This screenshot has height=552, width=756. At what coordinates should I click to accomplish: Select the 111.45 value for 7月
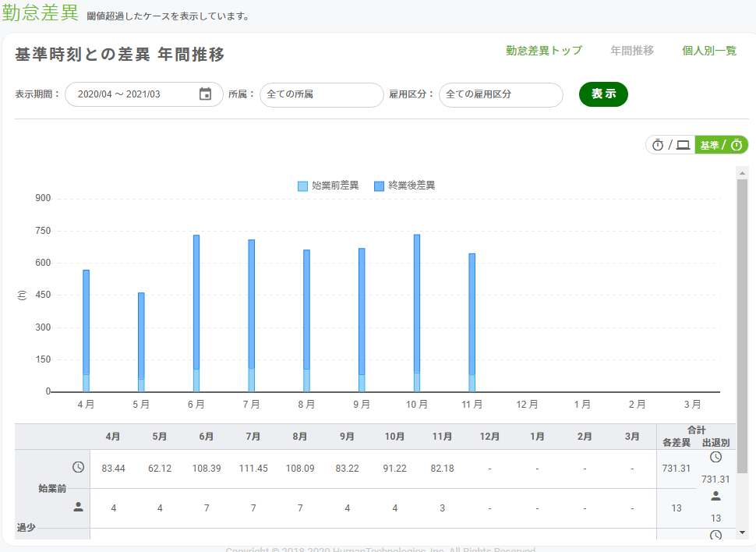tap(253, 469)
